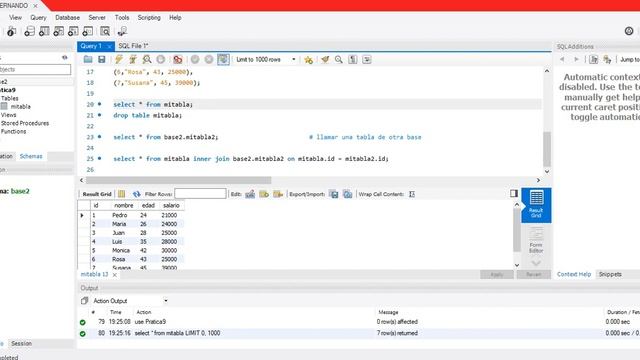Viewport: 640px width, 360px height.
Task: Switch to the Query 1 tab
Action: (91, 46)
